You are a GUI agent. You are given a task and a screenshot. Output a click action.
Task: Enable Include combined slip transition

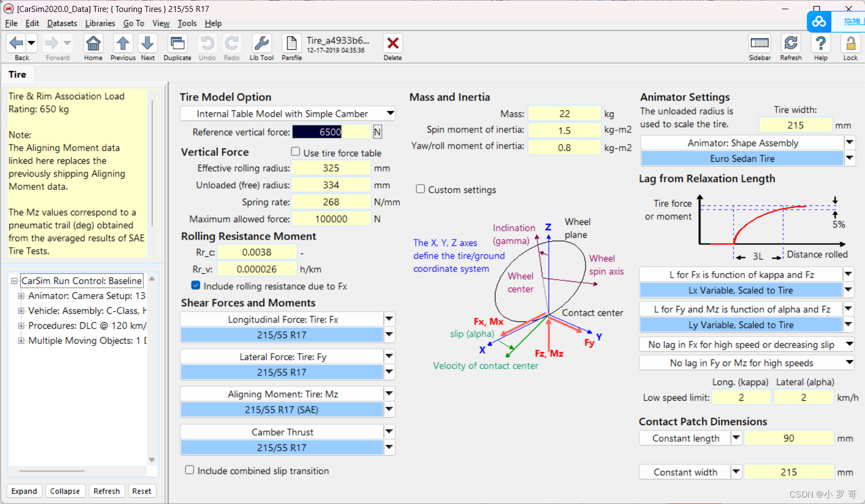click(x=190, y=470)
